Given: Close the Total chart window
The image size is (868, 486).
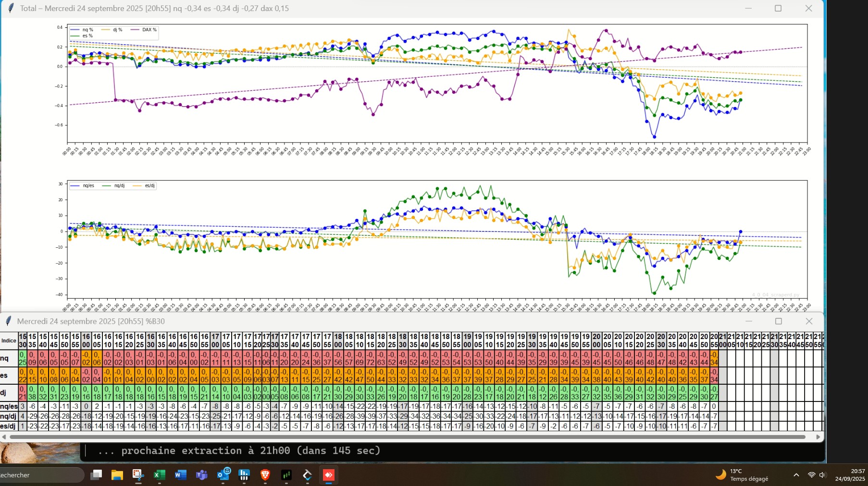Looking at the screenshot, I should coord(809,8).
